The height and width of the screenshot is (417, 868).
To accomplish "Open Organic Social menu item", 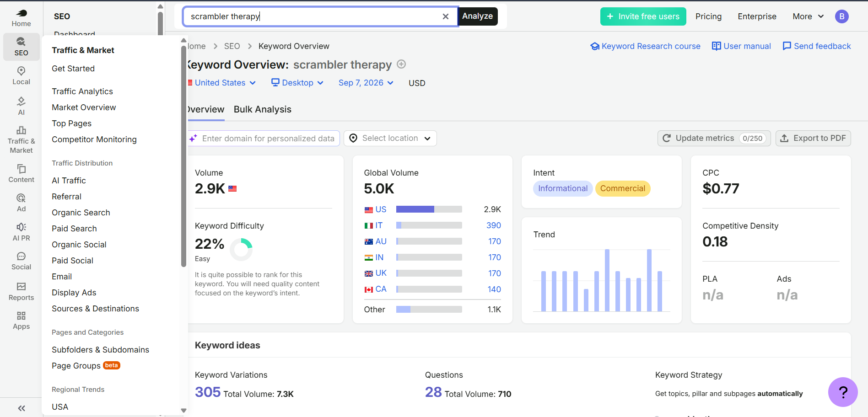I will click(79, 245).
